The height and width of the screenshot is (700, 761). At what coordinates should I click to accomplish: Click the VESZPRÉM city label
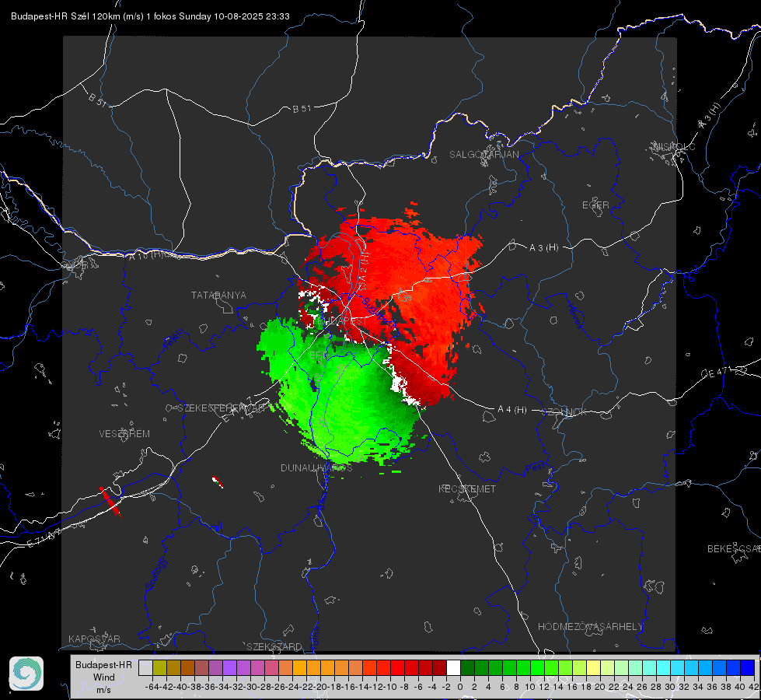124,433
